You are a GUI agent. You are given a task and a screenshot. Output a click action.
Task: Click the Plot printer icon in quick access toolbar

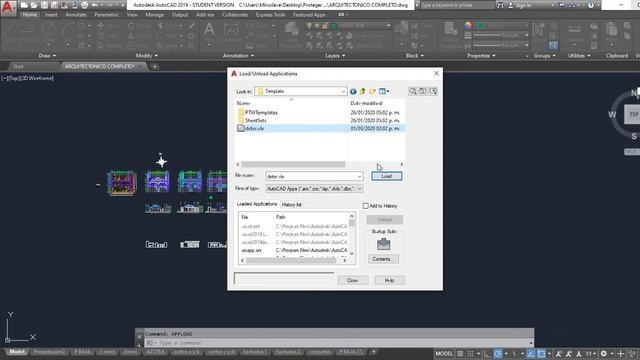84,5
